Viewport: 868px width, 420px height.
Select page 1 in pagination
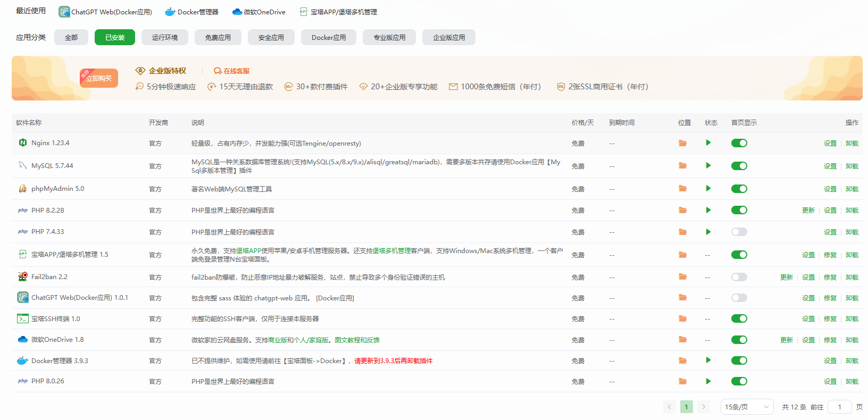point(687,407)
